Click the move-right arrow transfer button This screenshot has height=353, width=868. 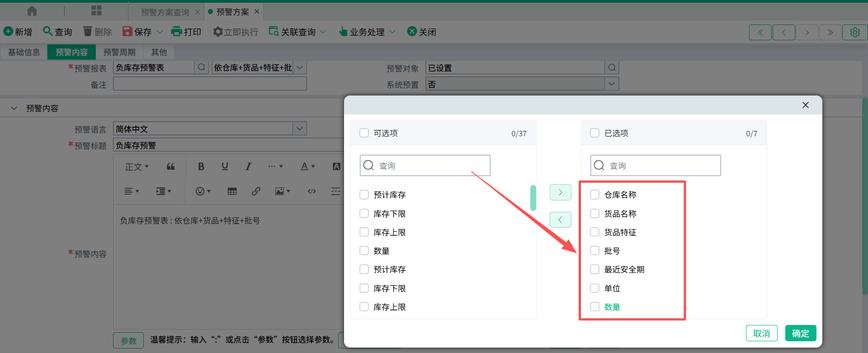[x=560, y=192]
